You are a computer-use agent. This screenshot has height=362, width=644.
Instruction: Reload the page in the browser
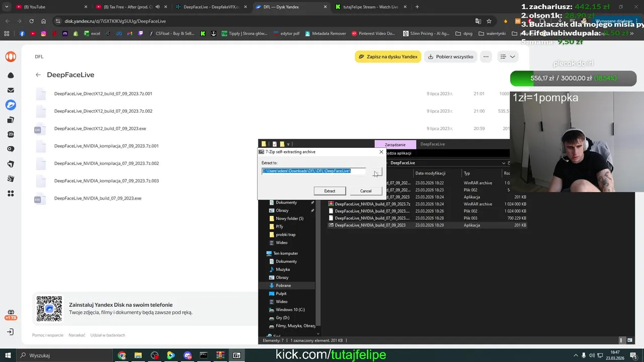[x=31, y=21]
